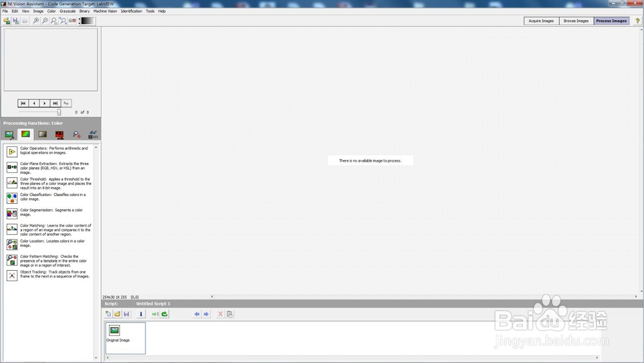The width and height of the screenshot is (644, 363).
Task: Click the Color Segmentation function icon
Action: 12,213
